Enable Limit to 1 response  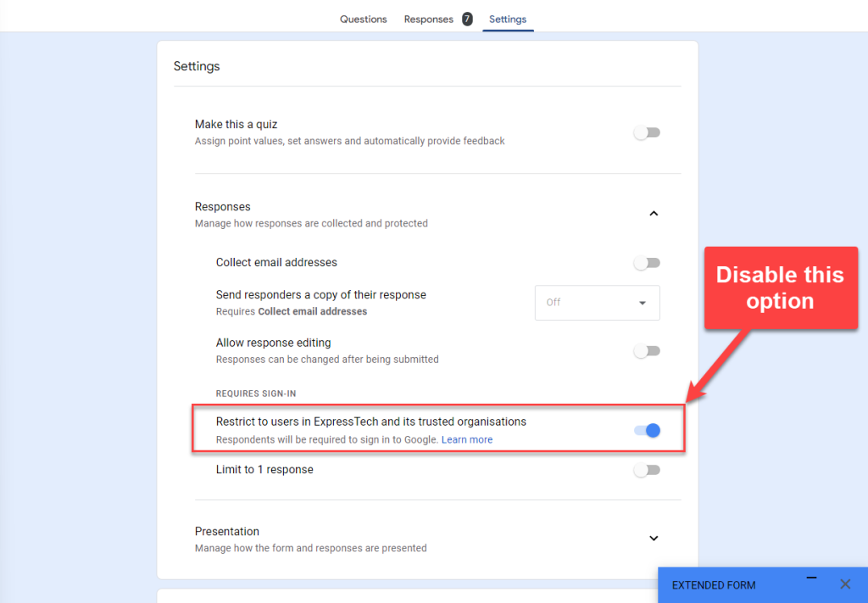[x=647, y=469]
